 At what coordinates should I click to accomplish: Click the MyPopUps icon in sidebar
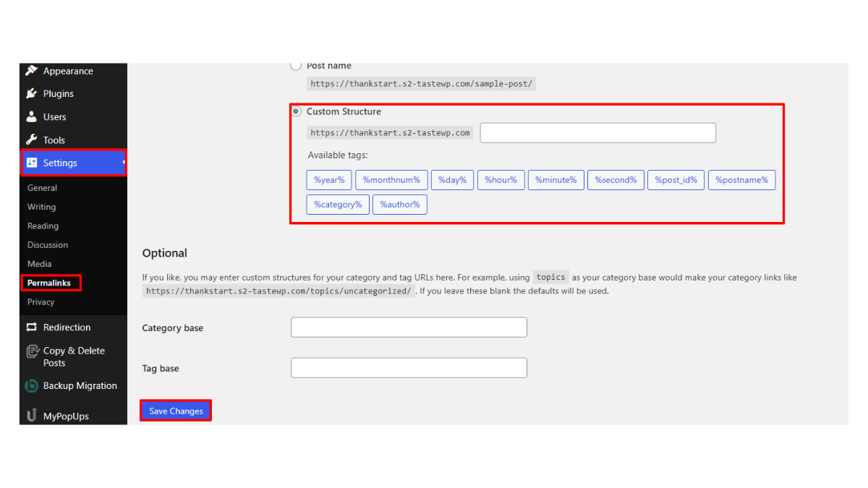coord(31,416)
